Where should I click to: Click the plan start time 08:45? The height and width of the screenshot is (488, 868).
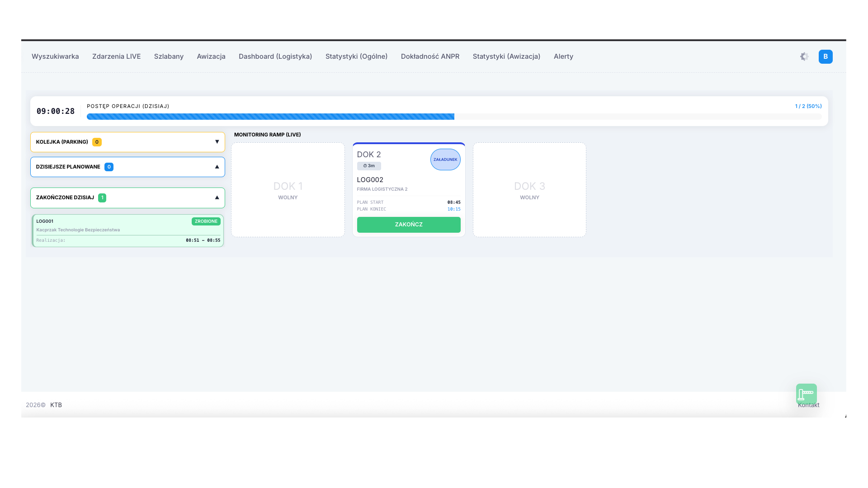454,202
